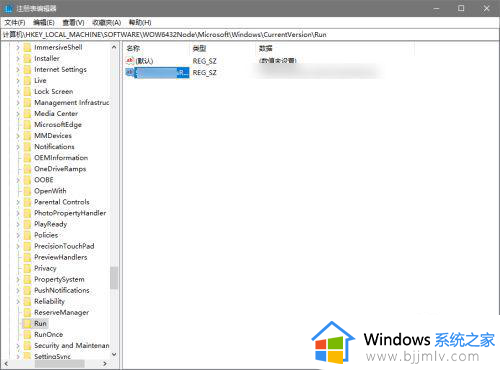Click the Lock Screen folder icon
Viewport: 500px width, 370px height.
(x=27, y=91)
